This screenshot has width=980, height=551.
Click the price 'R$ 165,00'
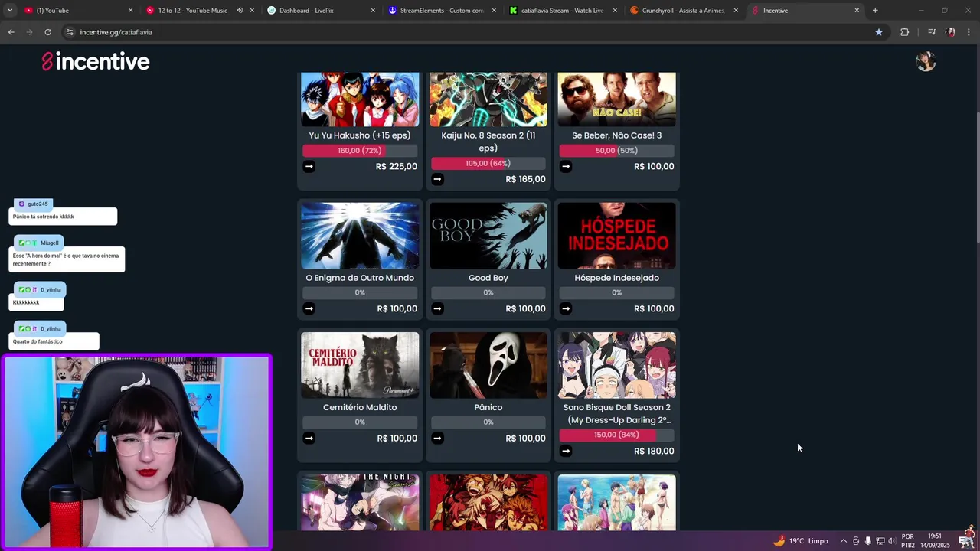tap(525, 179)
